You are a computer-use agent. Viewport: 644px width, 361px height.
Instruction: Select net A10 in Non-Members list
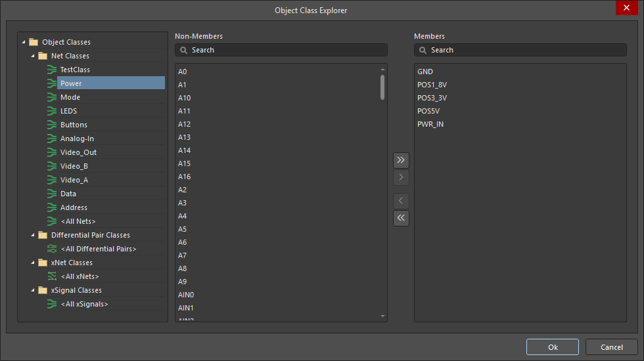tap(185, 98)
